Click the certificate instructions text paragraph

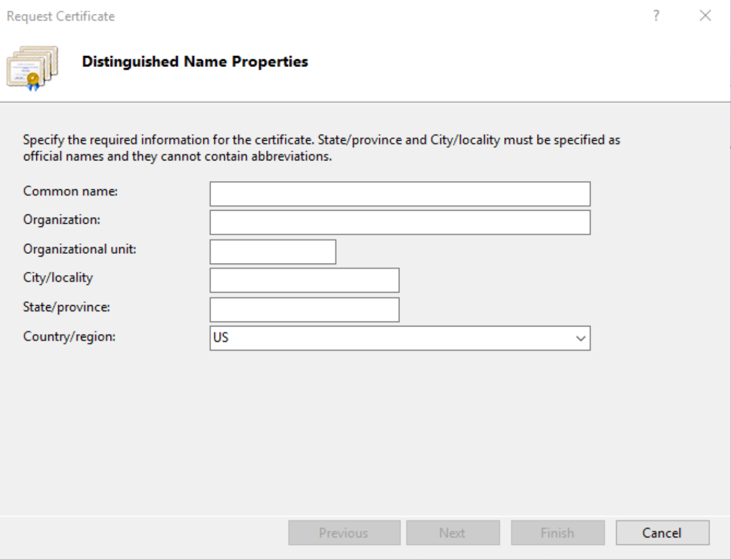tap(322, 146)
